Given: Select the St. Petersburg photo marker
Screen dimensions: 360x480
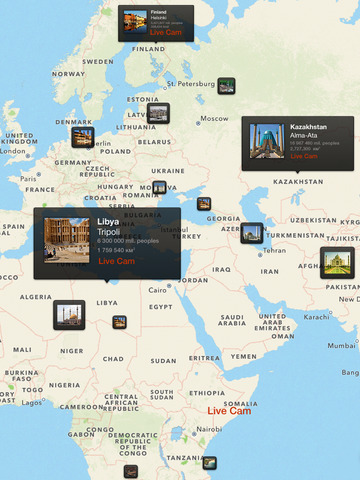Looking at the screenshot, I should 227,86.
